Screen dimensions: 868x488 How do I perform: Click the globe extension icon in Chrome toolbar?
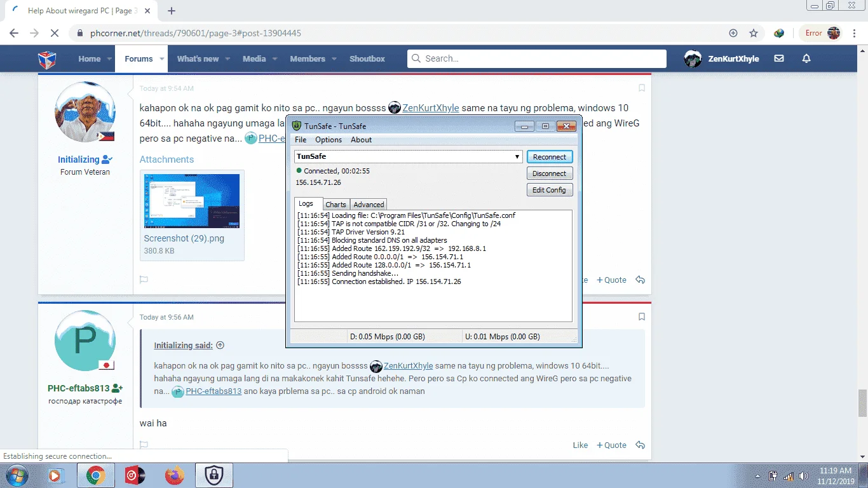(x=779, y=33)
